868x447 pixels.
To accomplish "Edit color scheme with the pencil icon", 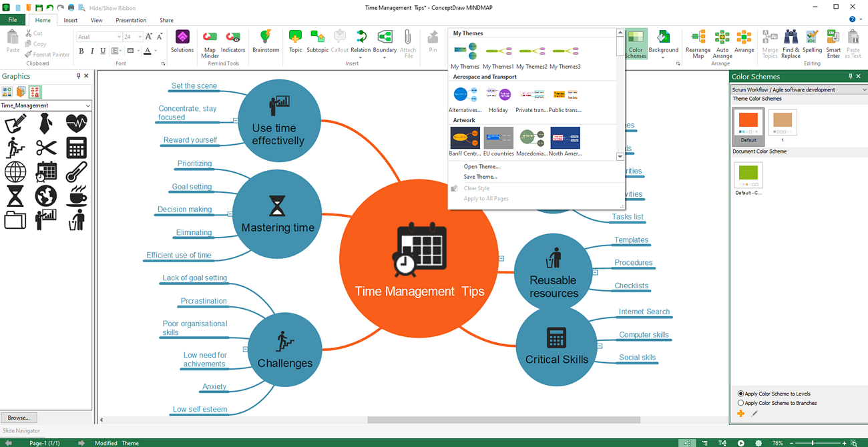I will 754,414.
